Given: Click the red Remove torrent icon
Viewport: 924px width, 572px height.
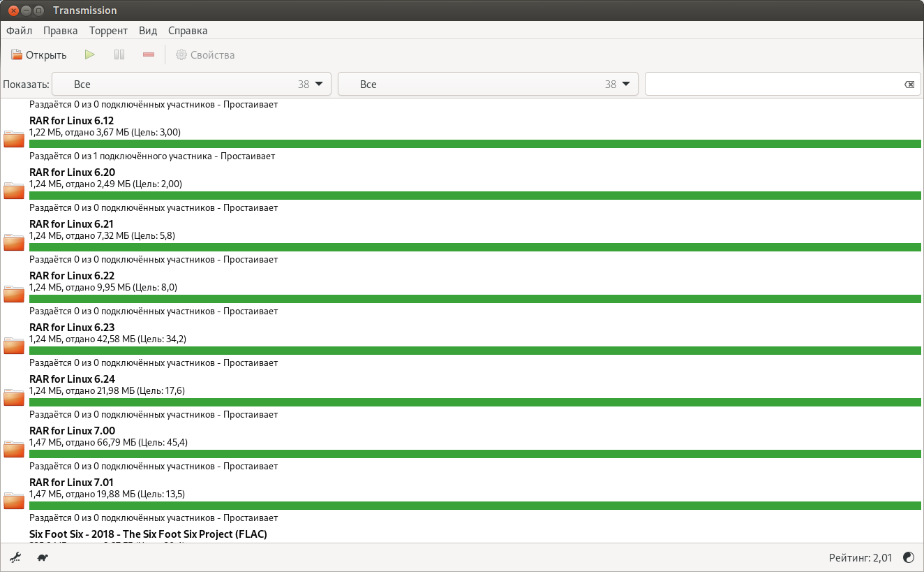Looking at the screenshot, I should (x=148, y=54).
